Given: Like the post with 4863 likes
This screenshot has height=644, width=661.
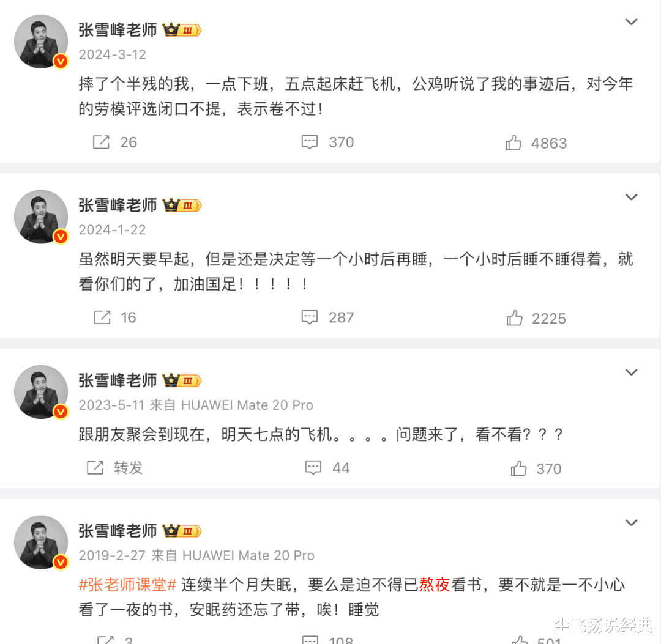Looking at the screenshot, I should [x=513, y=143].
